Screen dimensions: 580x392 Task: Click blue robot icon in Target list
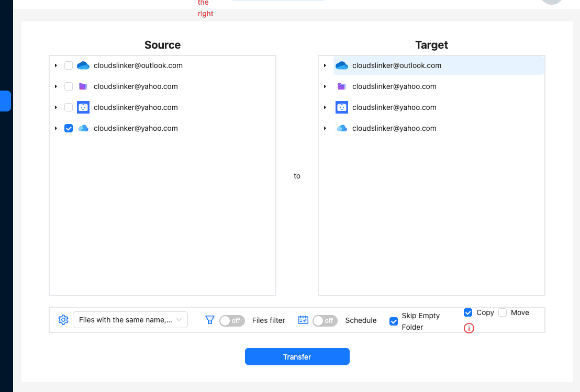point(342,107)
